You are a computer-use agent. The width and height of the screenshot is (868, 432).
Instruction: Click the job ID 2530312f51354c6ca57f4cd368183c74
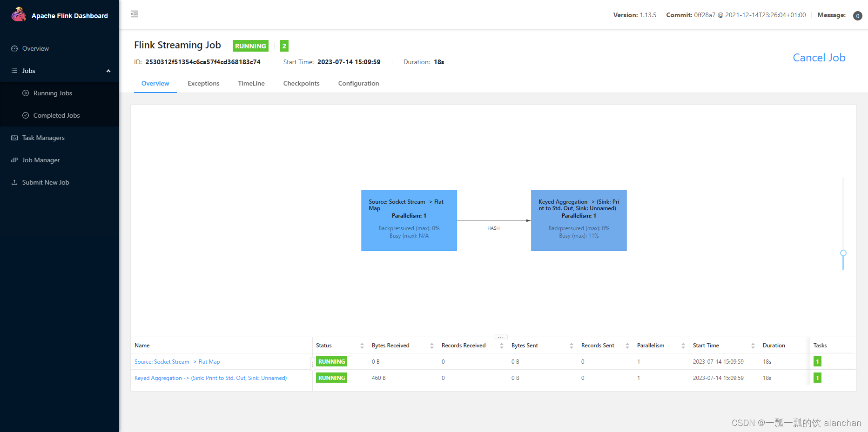pos(203,62)
